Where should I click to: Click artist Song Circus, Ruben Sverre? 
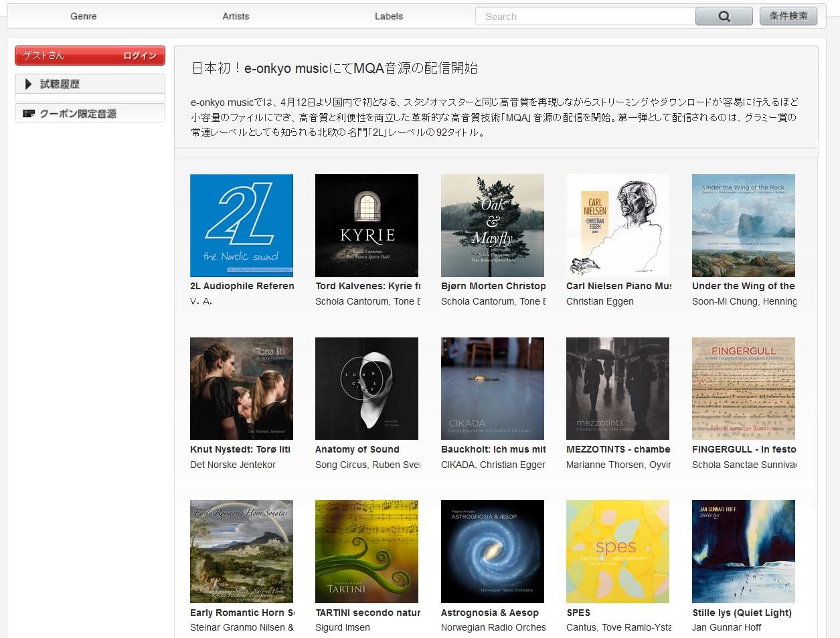coord(368,465)
